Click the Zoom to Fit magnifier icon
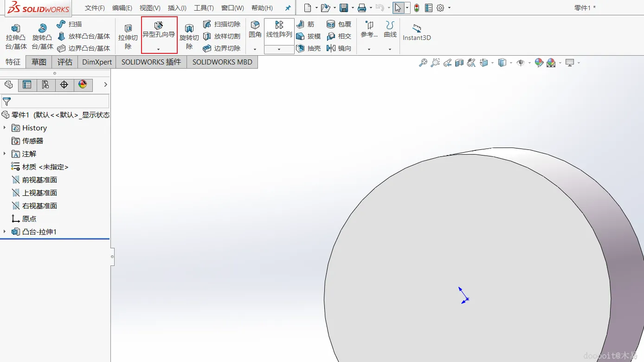 [423, 63]
